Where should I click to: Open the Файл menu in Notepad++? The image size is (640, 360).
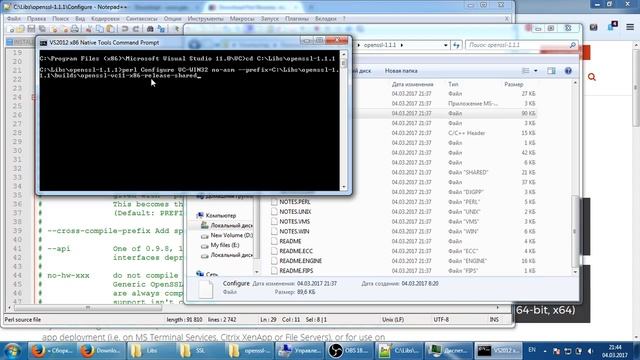13,19
